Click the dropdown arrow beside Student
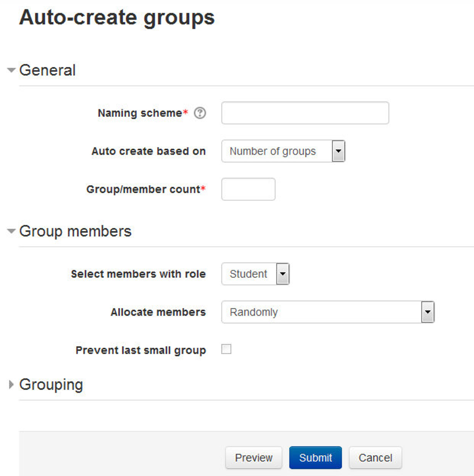The width and height of the screenshot is (474, 476). click(282, 274)
